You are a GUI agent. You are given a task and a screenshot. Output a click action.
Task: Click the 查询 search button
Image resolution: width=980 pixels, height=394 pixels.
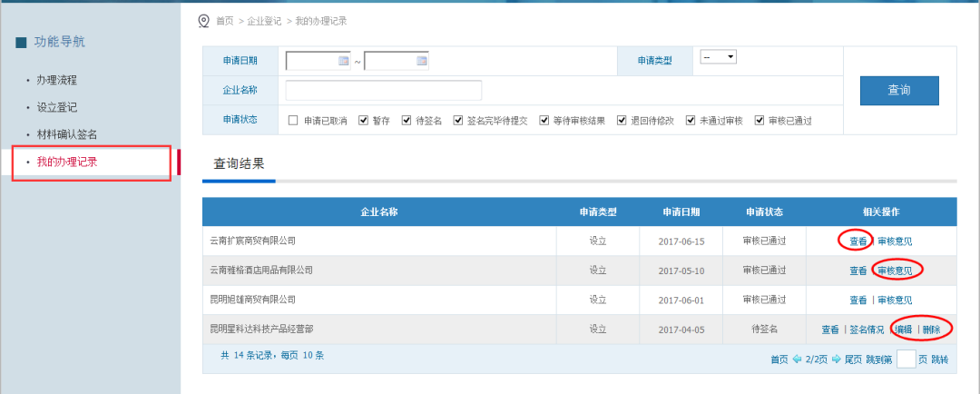(x=899, y=90)
